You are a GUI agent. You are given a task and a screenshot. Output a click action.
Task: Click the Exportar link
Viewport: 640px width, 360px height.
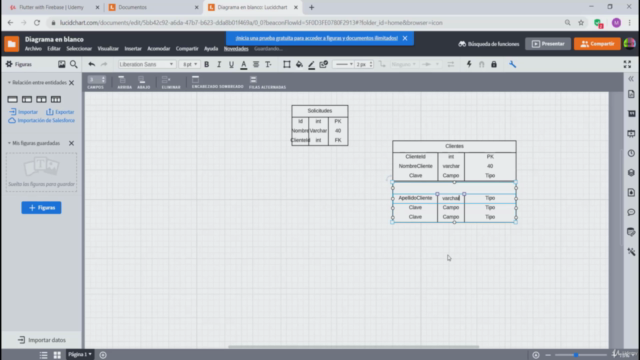click(60, 112)
